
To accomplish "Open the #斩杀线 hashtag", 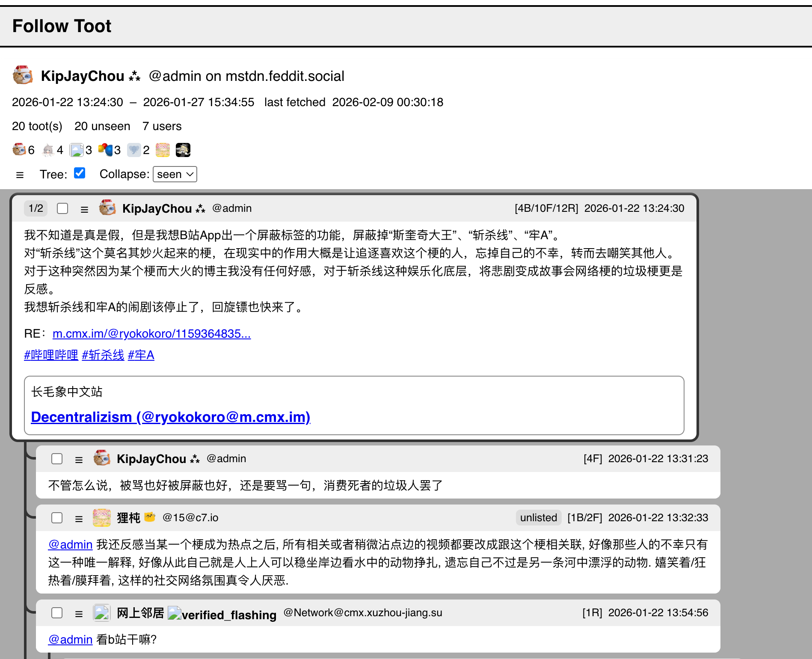I will [103, 355].
